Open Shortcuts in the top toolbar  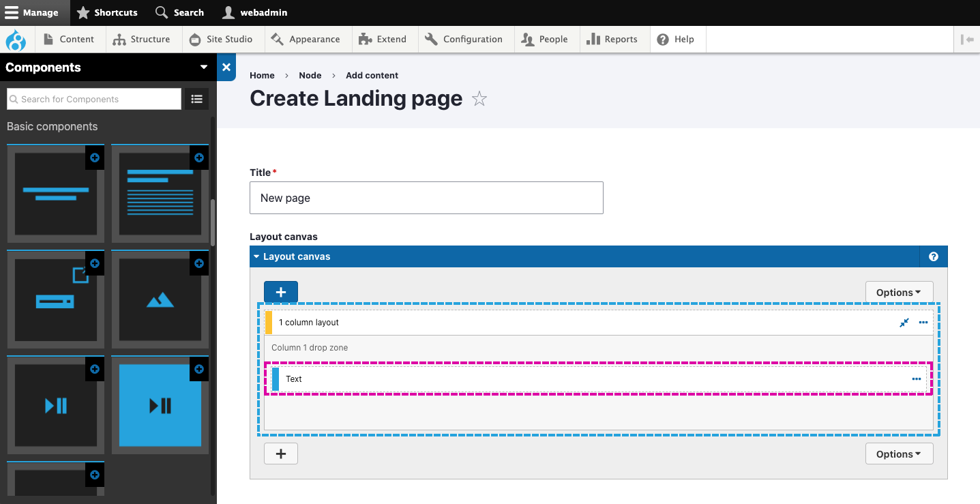(107, 12)
